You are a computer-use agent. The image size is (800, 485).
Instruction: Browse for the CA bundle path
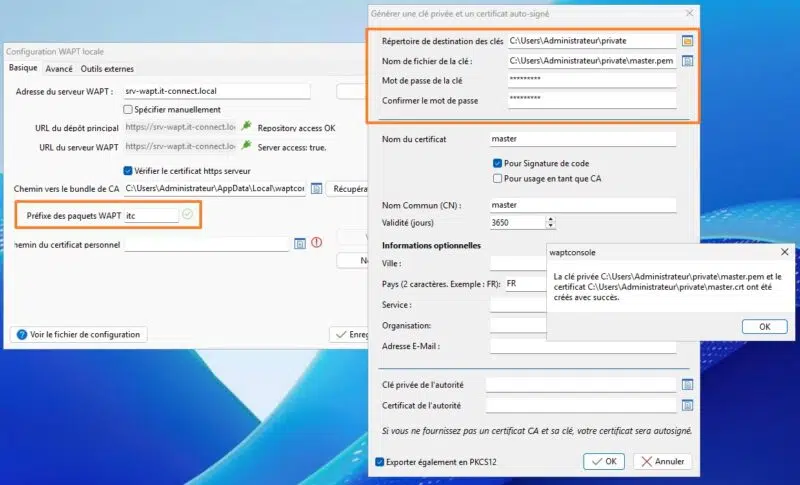[x=316, y=189]
